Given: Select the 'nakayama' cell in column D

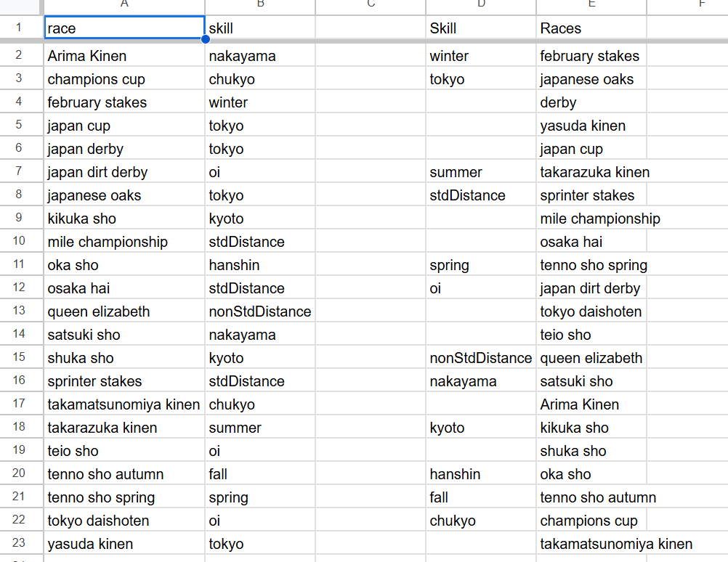Looking at the screenshot, I should click(481, 380).
